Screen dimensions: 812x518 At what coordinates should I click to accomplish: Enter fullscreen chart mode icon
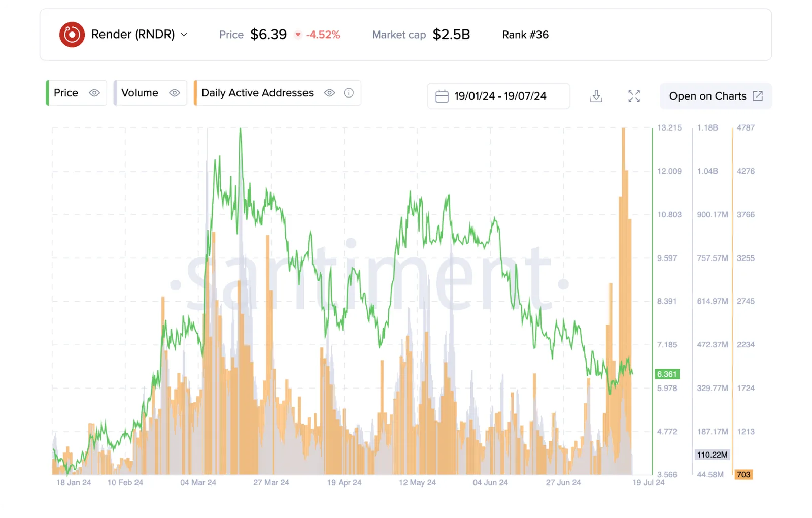point(634,96)
